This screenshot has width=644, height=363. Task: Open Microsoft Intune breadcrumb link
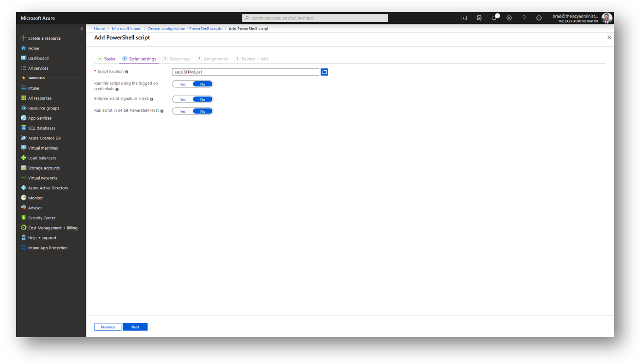pyautogui.click(x=126, y=29)
